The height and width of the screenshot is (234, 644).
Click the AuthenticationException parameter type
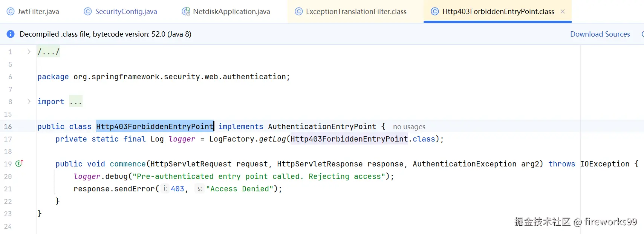[x=465, y=164]
